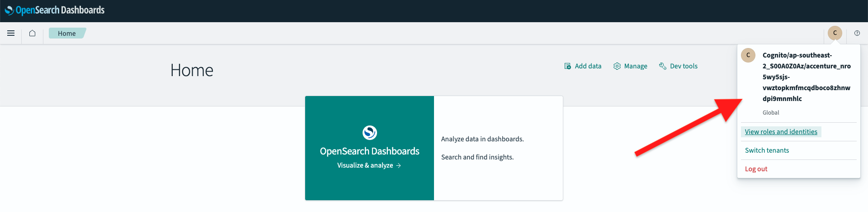Select Switch tenants from user menu
868x212 pixels.
click(x=767, y=150)
